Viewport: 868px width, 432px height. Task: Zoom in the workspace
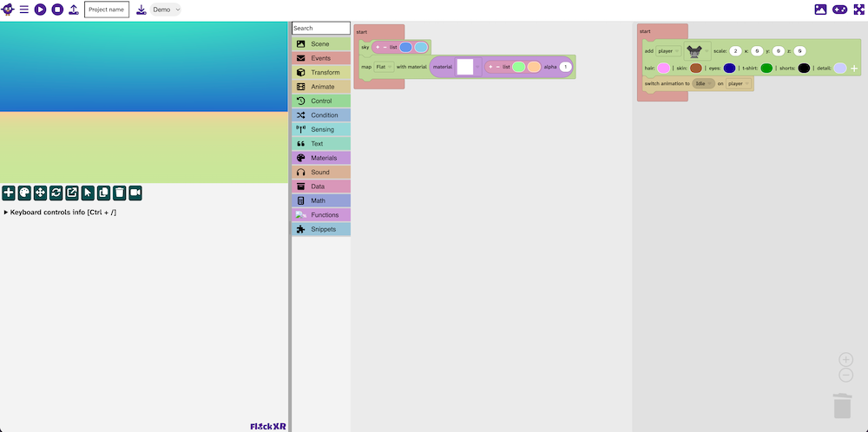(x=845, y=359)
